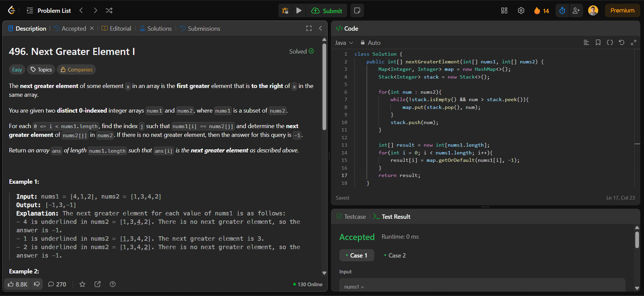Click the 'Ln 17, Col 23' status text
Screen dimensions: 644x296
(x=620, y=198)
